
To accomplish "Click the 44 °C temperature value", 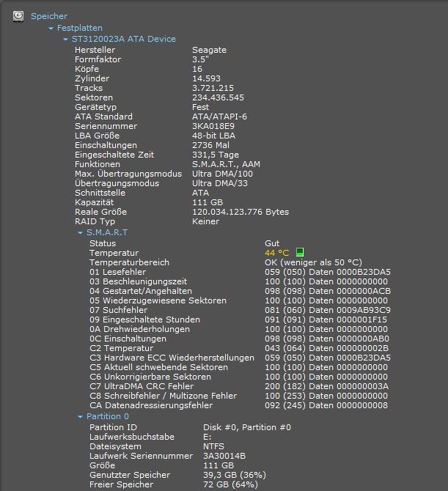I will click(276, 253).
